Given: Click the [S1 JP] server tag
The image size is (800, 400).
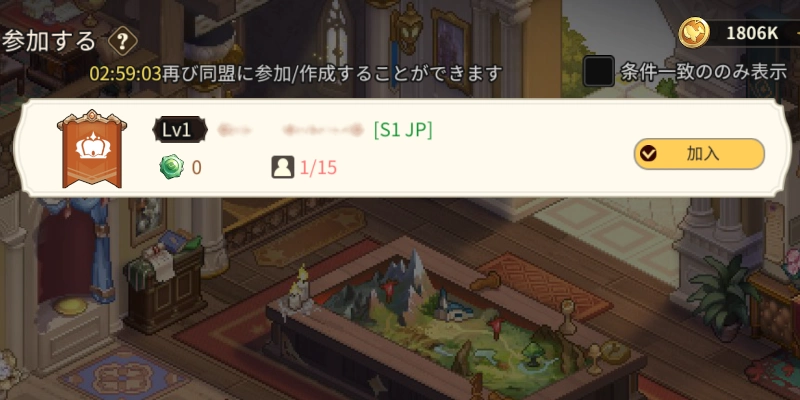Looking at the screenshot, I should 403,131.
